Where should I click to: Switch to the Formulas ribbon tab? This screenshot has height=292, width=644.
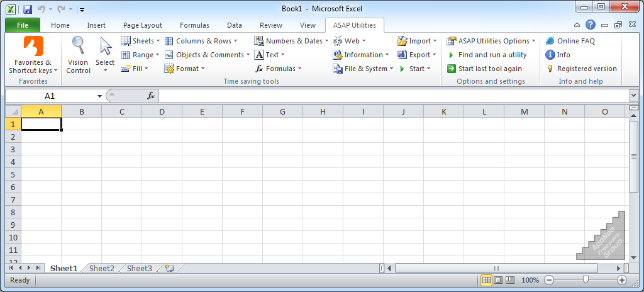pos(195,25)
